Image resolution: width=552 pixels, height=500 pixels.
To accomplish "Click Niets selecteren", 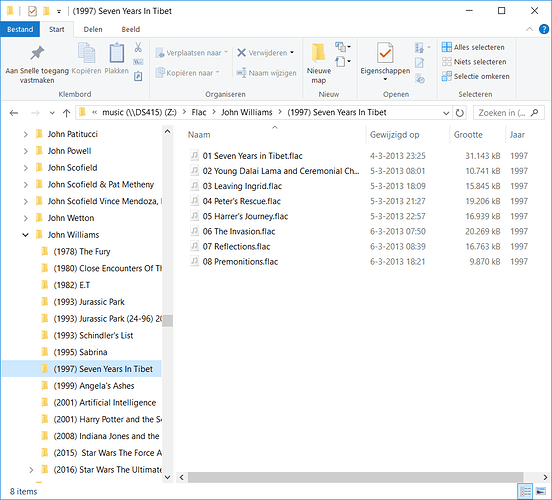I will click(x=474, y=62).
